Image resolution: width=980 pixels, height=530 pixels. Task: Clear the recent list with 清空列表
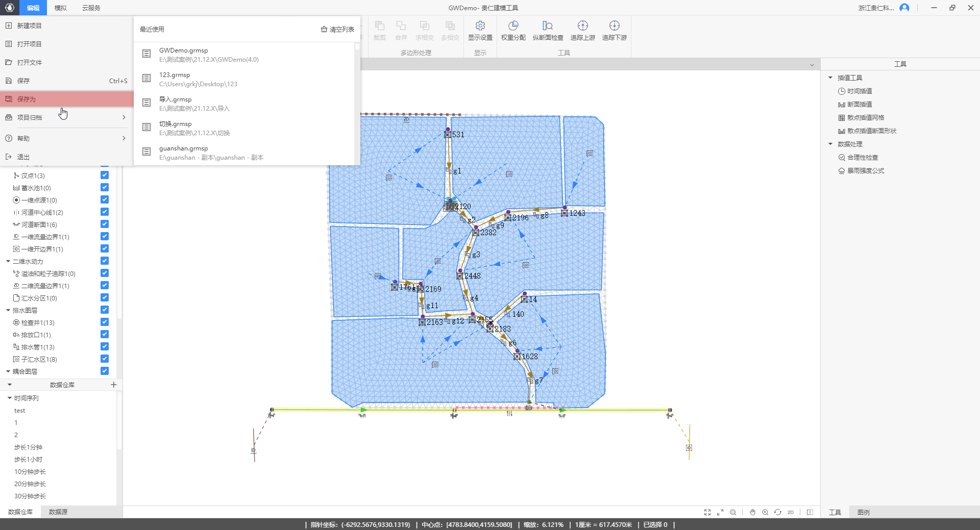click(337, 30)
